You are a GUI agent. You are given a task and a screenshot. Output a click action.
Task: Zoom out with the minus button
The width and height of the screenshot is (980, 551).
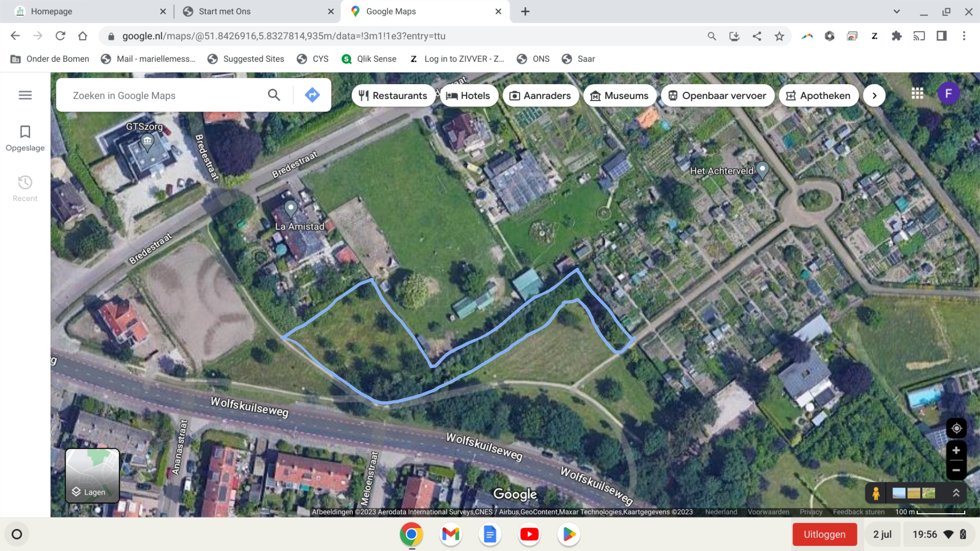pyautogui.click(x=956, y=470)
